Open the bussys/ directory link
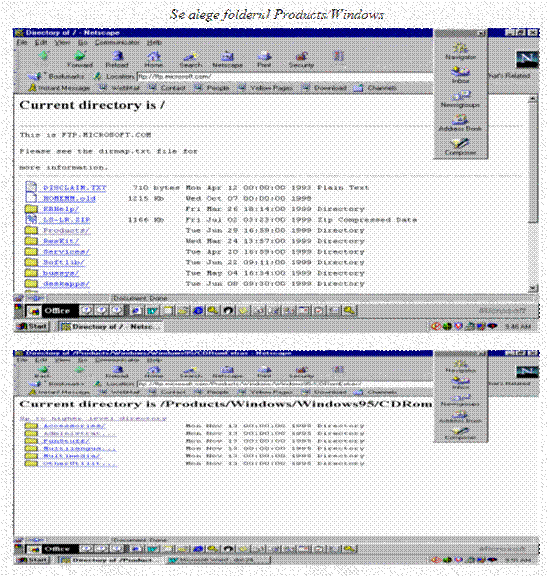The width and height of the screenshot is (547, 576). pyautogui.click(x=61, y=273)
